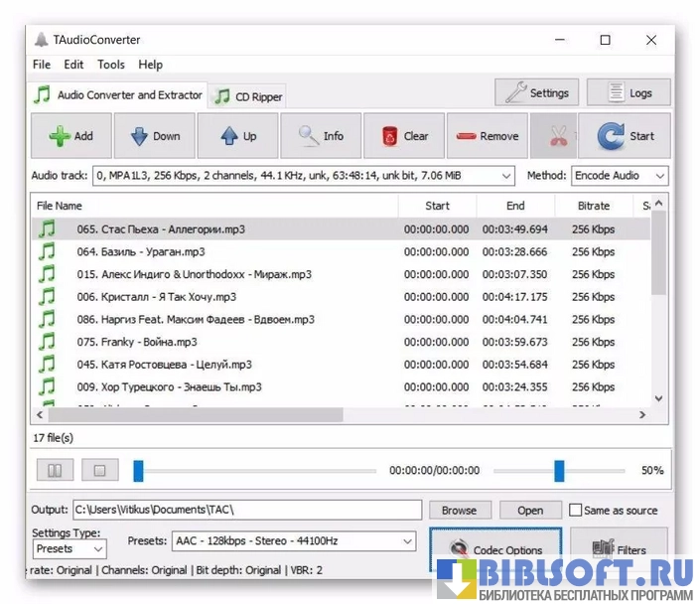Screen dimensions: 700x604
Task: Move selected file Down in list
Action: point(154,136)
